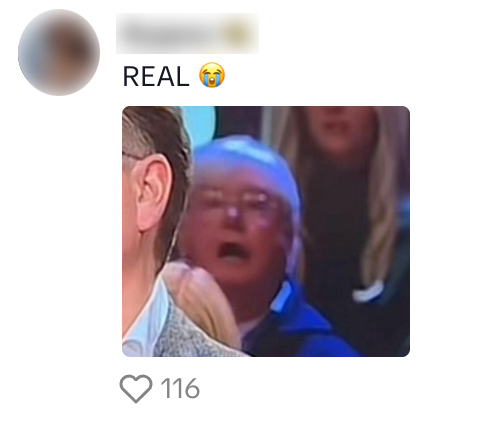Open the attached photo in the comment
479x422 pixels.
[266, 231]
